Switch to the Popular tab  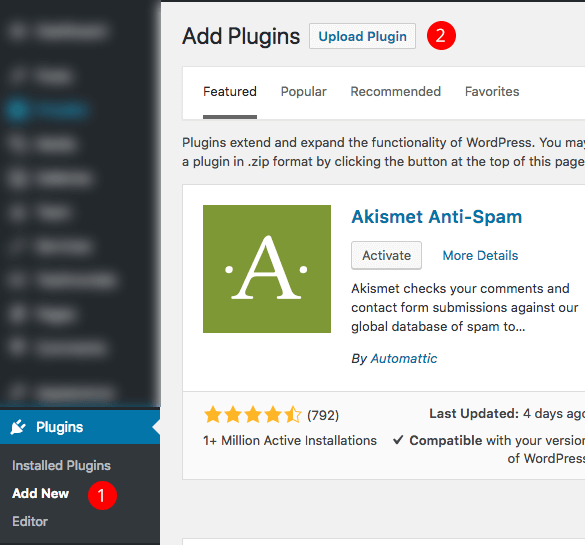(x=304, y=92)
